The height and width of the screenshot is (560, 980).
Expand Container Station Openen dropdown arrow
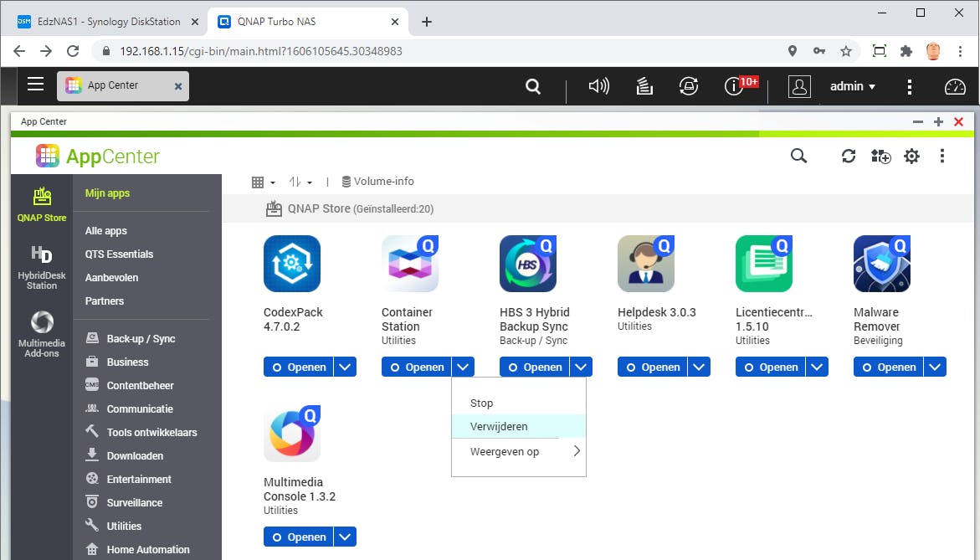point(463,367)
